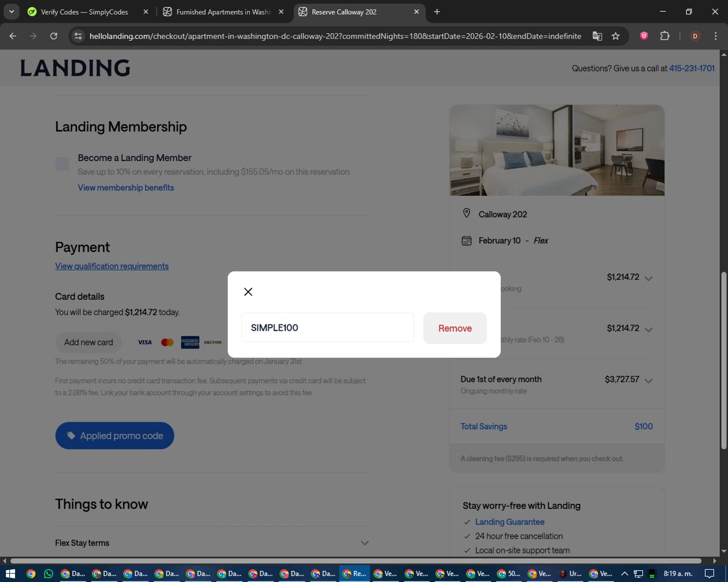Switch to the 50... taskbar window
The image size is (728, 582).
pyautogui.click(x=509, y=574)
